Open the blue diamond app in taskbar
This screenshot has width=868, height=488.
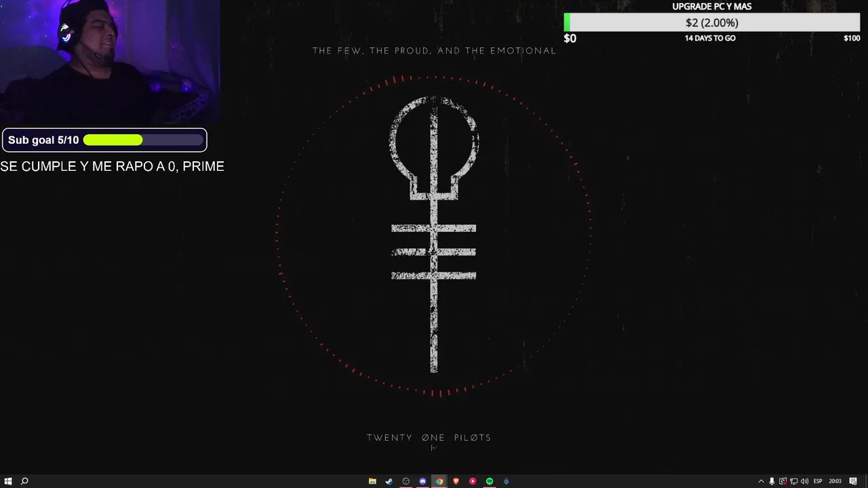point(506,481)
